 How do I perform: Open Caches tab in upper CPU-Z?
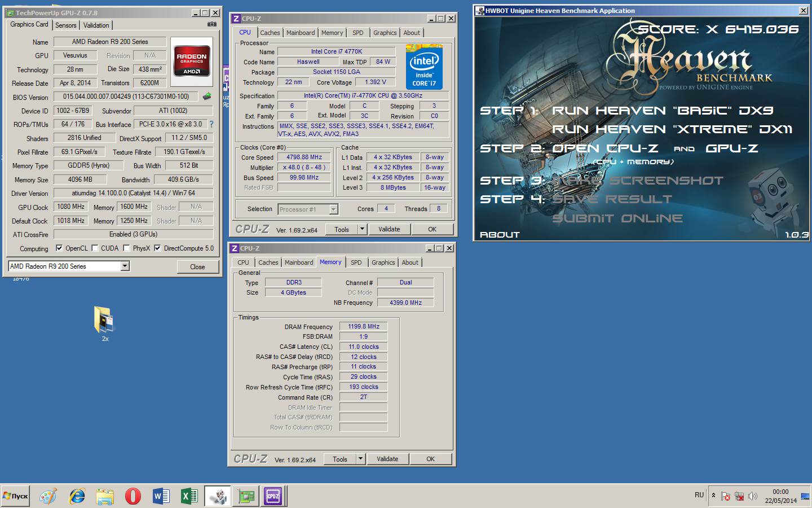point(270,33)
